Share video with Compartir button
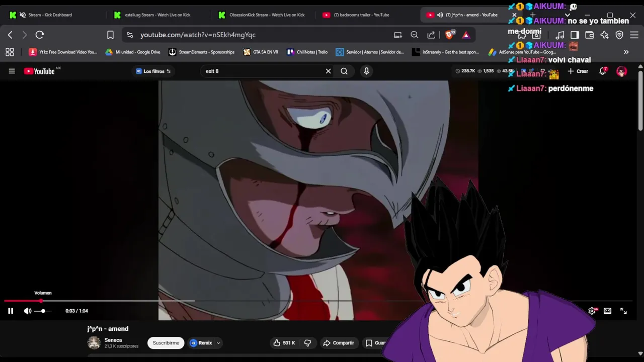 339,343
